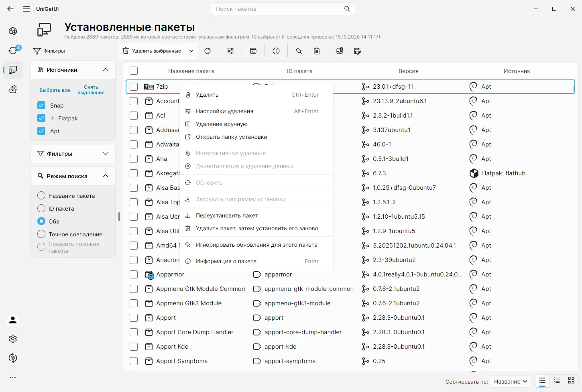Show package details via toolbar info icon
582x392 pixels.
(x=276, y=51)
